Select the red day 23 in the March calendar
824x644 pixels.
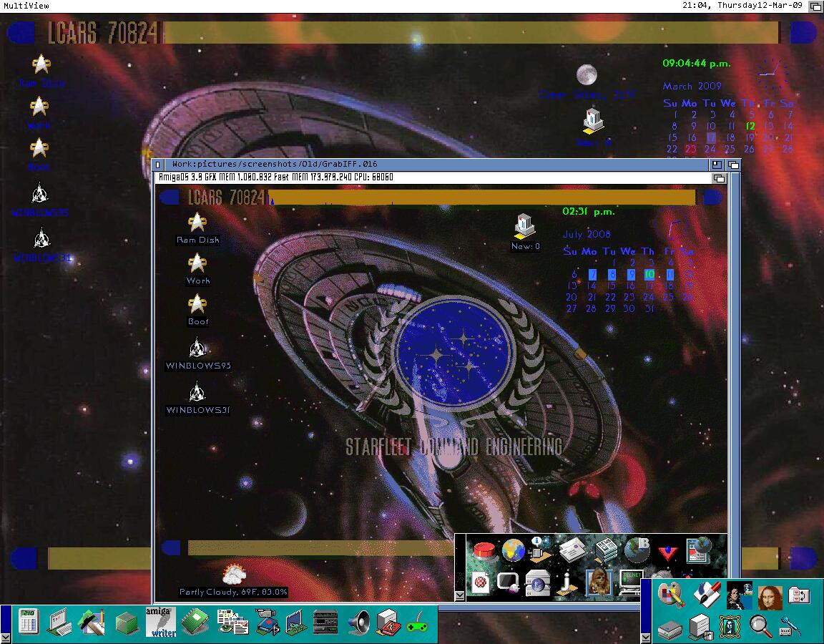coord(690,150)
